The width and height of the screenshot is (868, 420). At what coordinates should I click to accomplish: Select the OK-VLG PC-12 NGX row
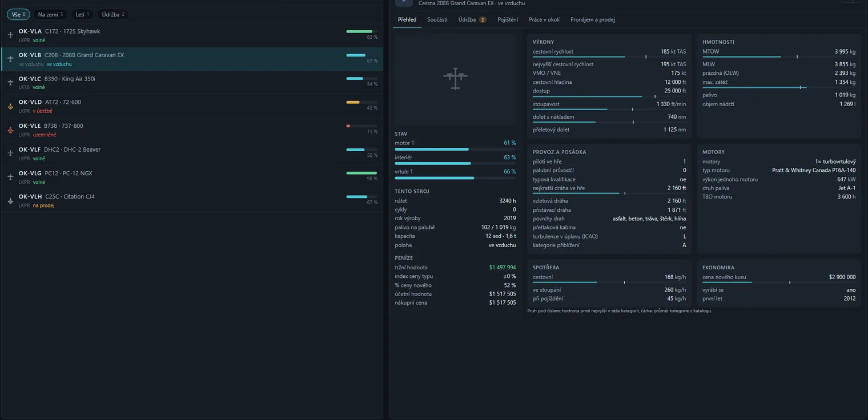pyautogui.click(x=192, y=177)
